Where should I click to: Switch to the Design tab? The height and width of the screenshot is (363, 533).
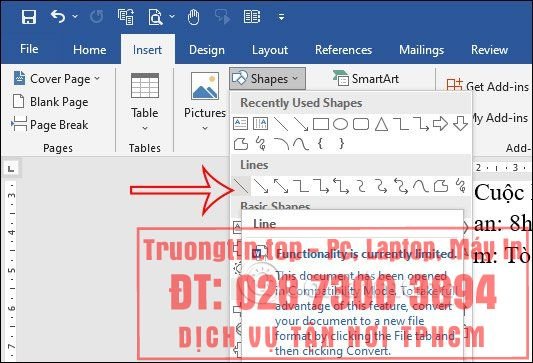[x=207, y=50]
